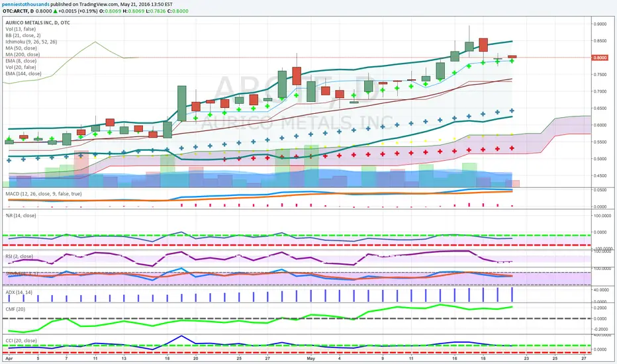Select the EMA (8, close) indicator label
The width and height of the screenshot is (617, 364).
point(21,61)
